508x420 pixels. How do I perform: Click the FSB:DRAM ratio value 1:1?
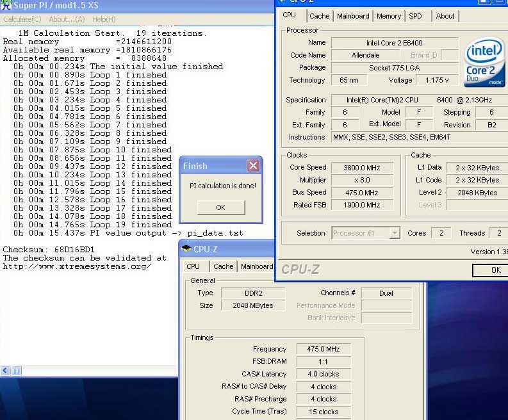(x=324, y=361)
